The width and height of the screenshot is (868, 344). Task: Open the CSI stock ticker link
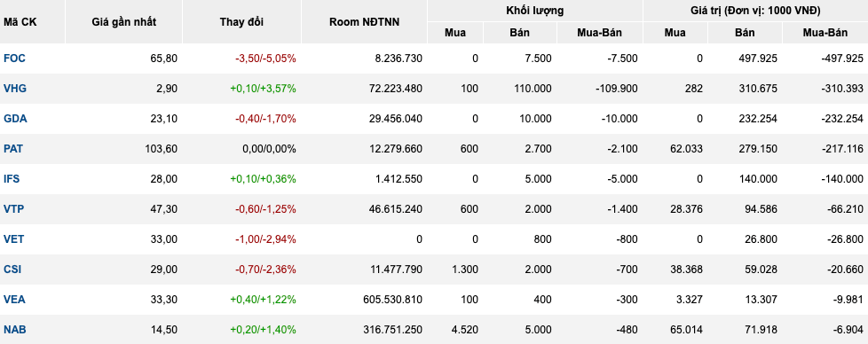(12, 270)
